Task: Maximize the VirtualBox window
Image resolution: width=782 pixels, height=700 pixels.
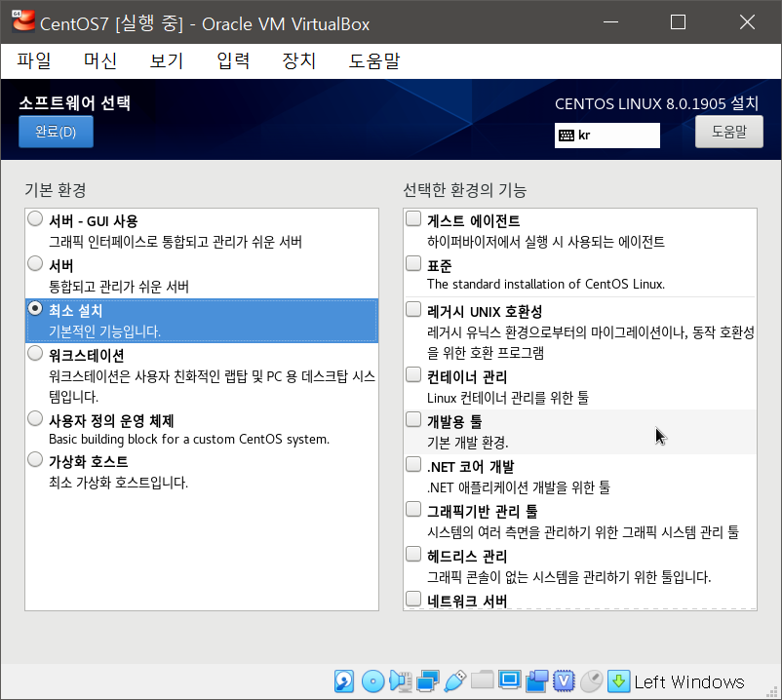Action: (678, 22)
